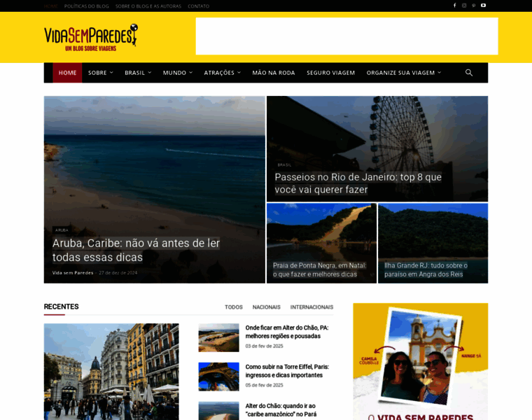Click the 03 de fev de 2025 date
The image size is (532, 420).
264,346
